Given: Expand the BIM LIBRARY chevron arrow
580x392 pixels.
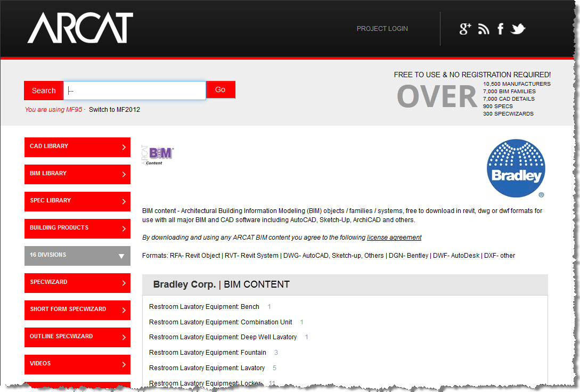Looking at the screenshot, I should coord(124,174).
